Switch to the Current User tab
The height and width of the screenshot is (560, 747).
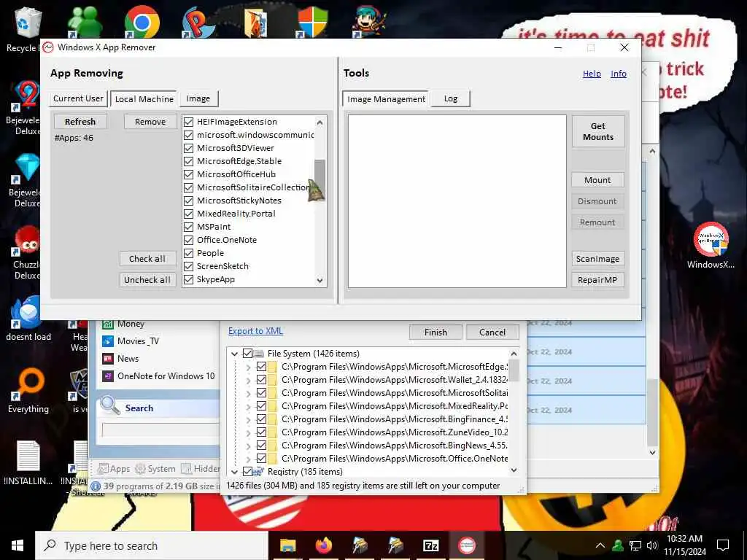tap(78, 98)
